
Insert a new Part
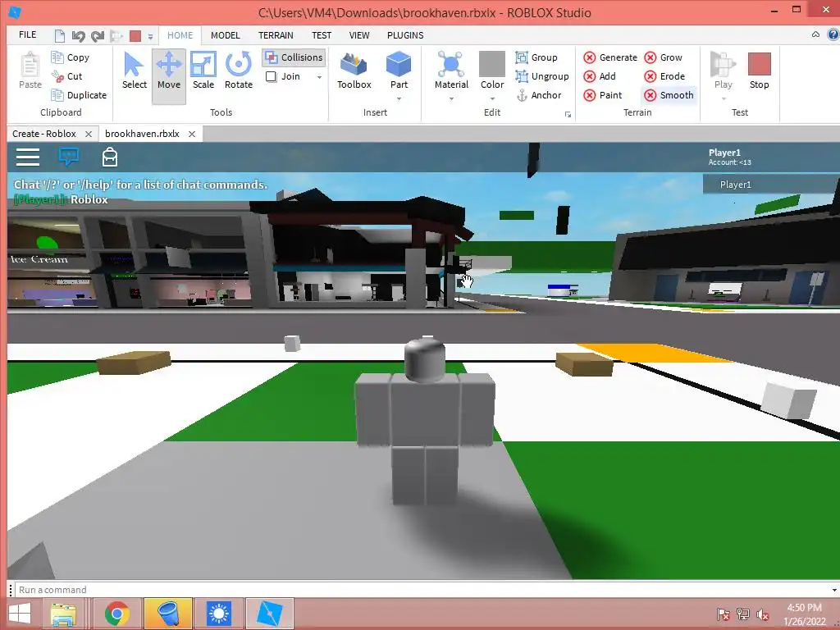tap(399, 71)
